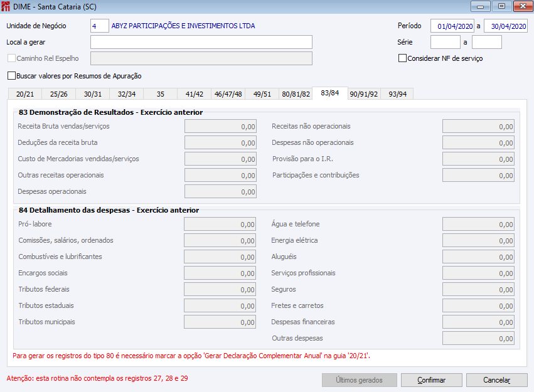Switch to the 41/42 tab

194,94
